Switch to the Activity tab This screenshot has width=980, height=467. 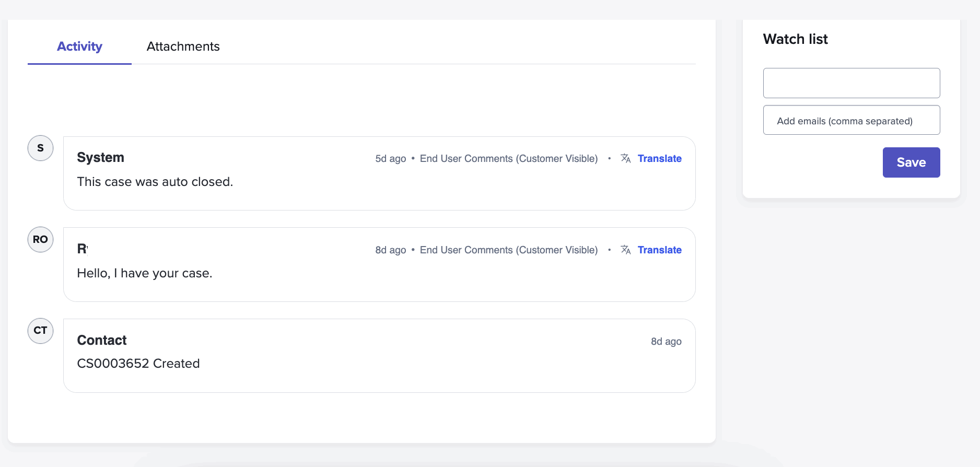click(x=79, y=46)
